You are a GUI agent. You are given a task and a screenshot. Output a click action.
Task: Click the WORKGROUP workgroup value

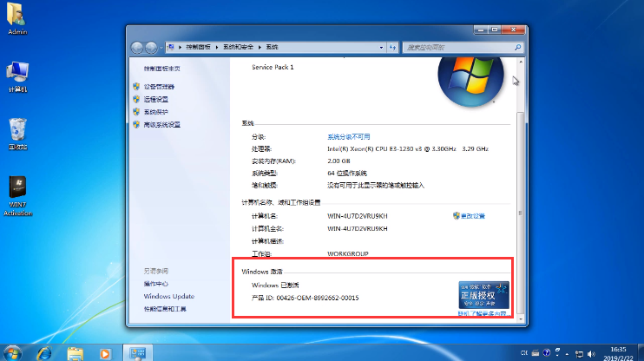point(348,253)
